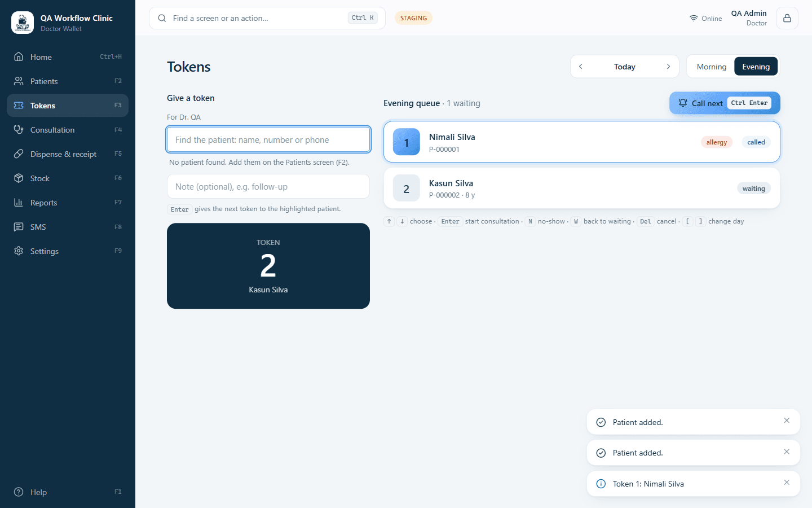Dismiss the second Patient added toast

coord(787,452)
